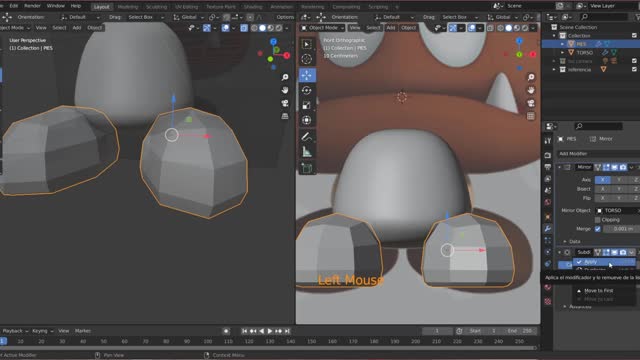This screenshot has width=640, height=360.
Task: Click zoom magnifier icon in right viewport
Action: tap(531, 77)
